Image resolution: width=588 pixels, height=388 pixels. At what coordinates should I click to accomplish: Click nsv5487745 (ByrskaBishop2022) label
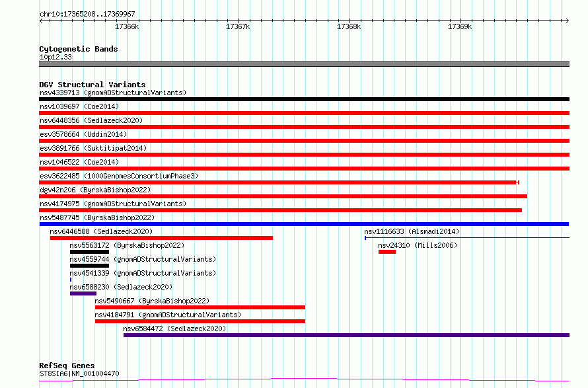tap(97, 217)
